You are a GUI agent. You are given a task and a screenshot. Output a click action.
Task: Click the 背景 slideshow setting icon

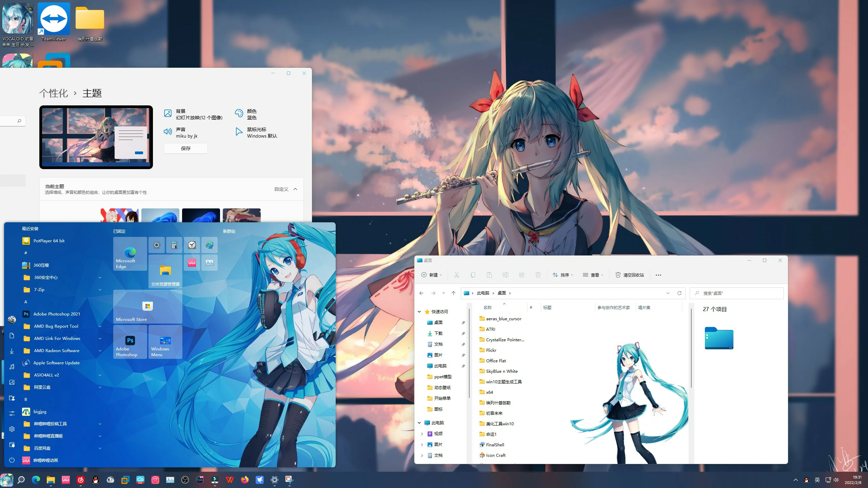coord(168,114)
